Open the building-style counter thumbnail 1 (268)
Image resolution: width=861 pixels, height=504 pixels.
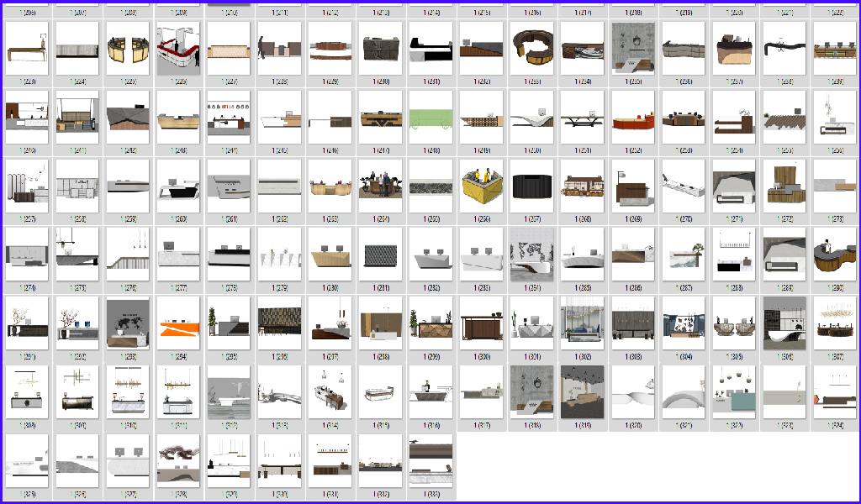pyautogui.click(x=581, y=186)
